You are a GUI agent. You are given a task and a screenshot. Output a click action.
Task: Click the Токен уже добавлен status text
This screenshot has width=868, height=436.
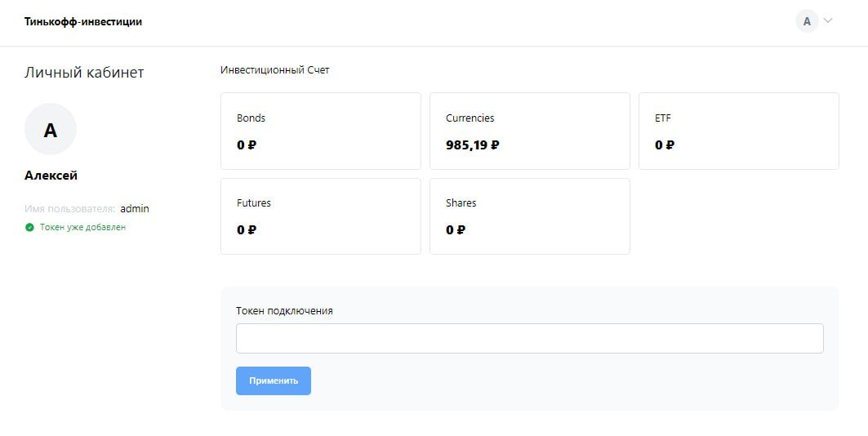click(x=82, y=227)
